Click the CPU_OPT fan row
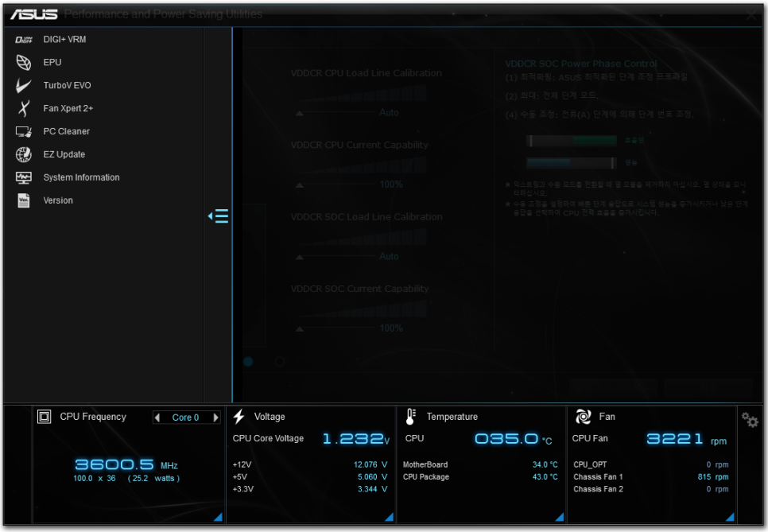 click(651, 464)
